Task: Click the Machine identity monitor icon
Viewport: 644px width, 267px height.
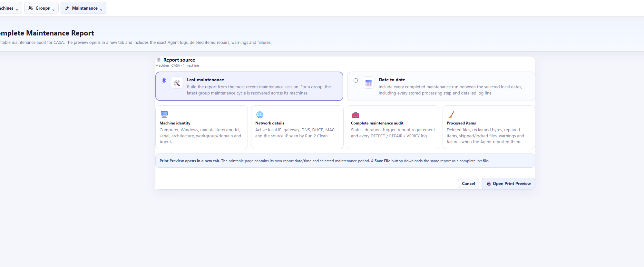Action: (x=164, y=114)
